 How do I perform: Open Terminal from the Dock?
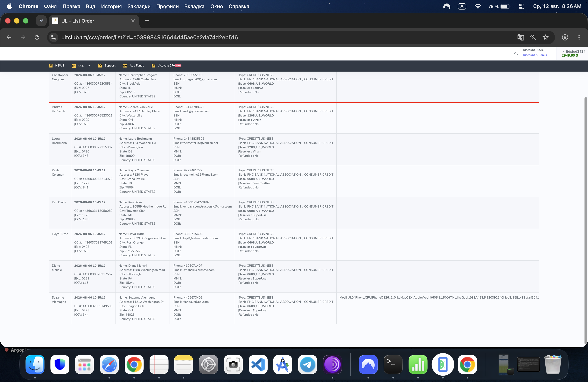point(393,364)
